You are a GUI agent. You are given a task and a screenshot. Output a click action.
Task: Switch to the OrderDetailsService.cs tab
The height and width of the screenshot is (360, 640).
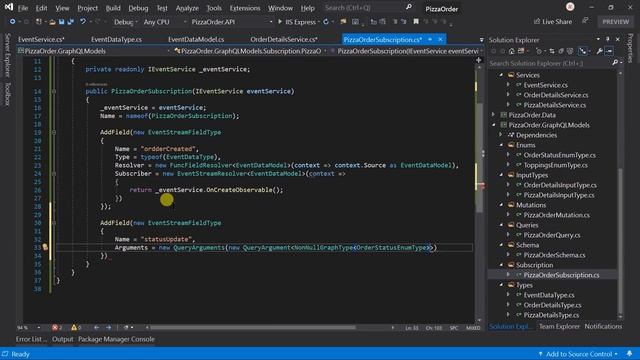(x=284, y=39)
